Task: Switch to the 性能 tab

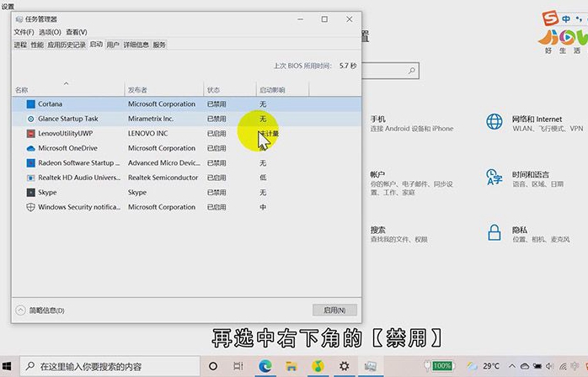Action: coord(37,45)
